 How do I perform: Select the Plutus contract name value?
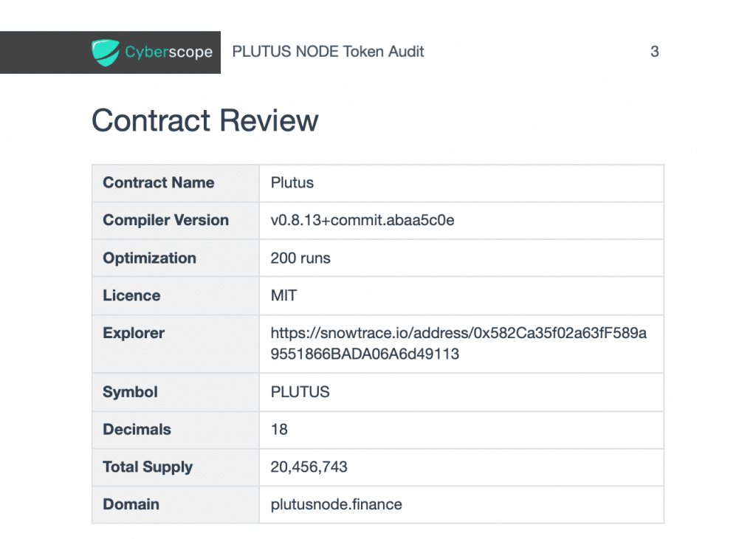coord(292,182)
